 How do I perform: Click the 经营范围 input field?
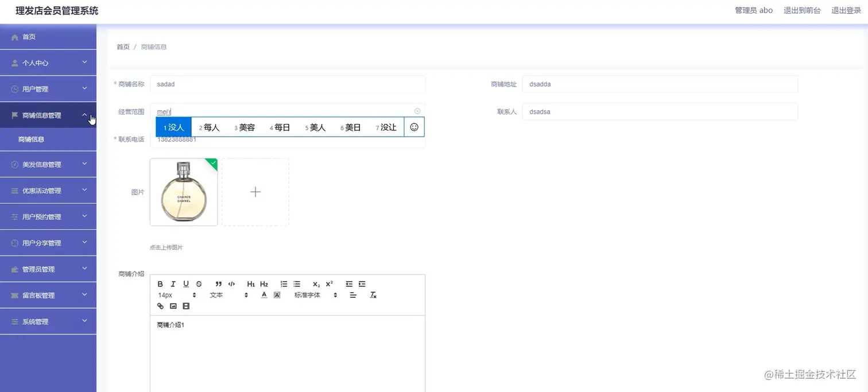click(x=288, y=111)
